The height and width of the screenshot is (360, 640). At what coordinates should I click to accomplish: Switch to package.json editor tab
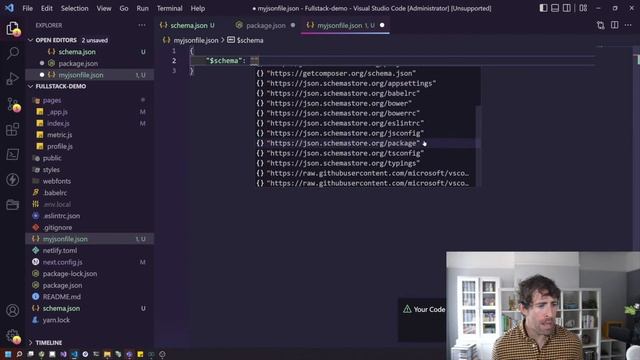tap(266, 25)
